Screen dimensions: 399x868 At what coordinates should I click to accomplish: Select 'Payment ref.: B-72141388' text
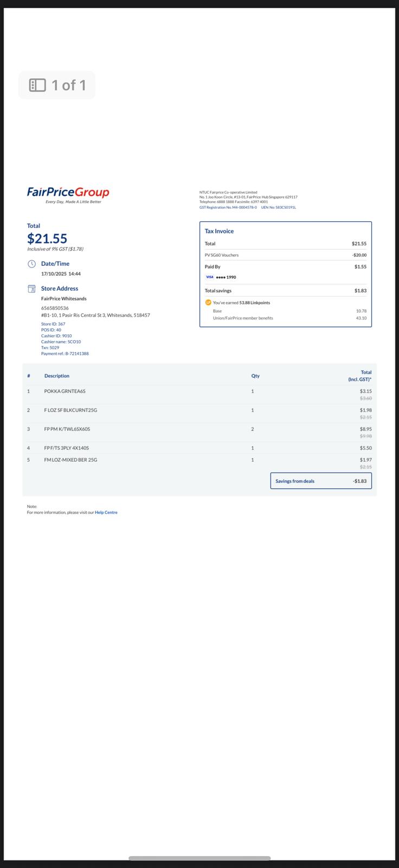coord(65,354)
